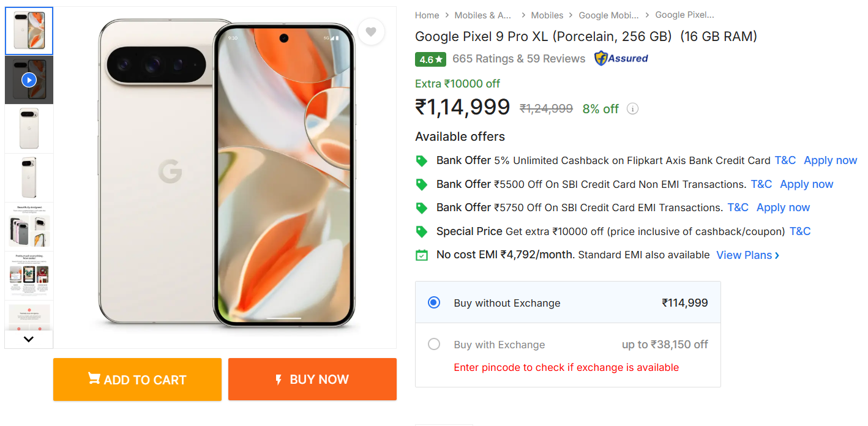868x426 pixels.
Task: Open T&C for SBI Non EMI offer
Action: coord(761,184)
